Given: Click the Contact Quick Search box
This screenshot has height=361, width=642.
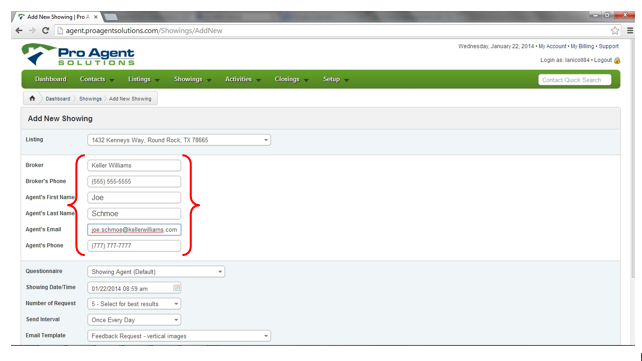Looking at the screenshot, I should pos(574,80).
